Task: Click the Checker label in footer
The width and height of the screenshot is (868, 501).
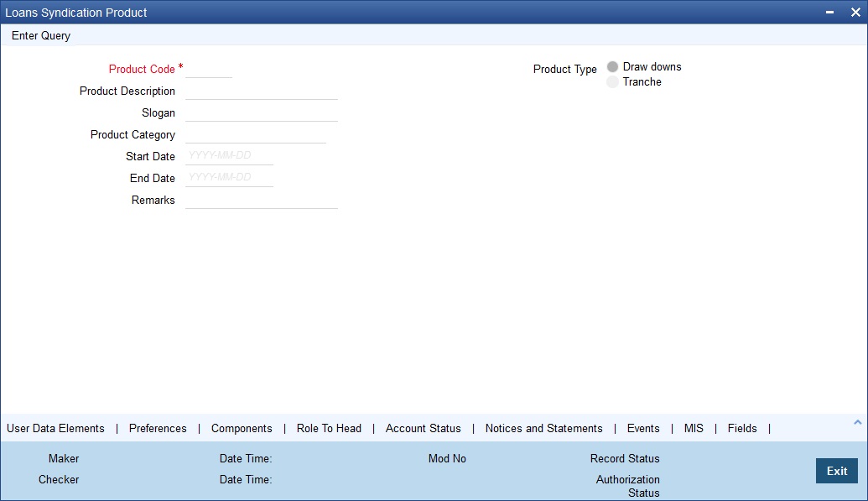Action: (x=59, y=479)
